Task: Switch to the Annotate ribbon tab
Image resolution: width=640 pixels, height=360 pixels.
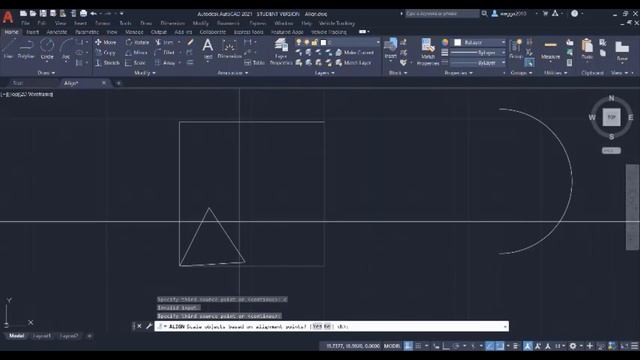Action: (56, 32)
